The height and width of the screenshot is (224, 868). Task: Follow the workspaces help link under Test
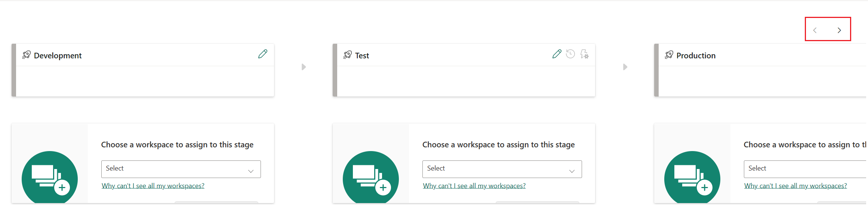click(474, 186)
